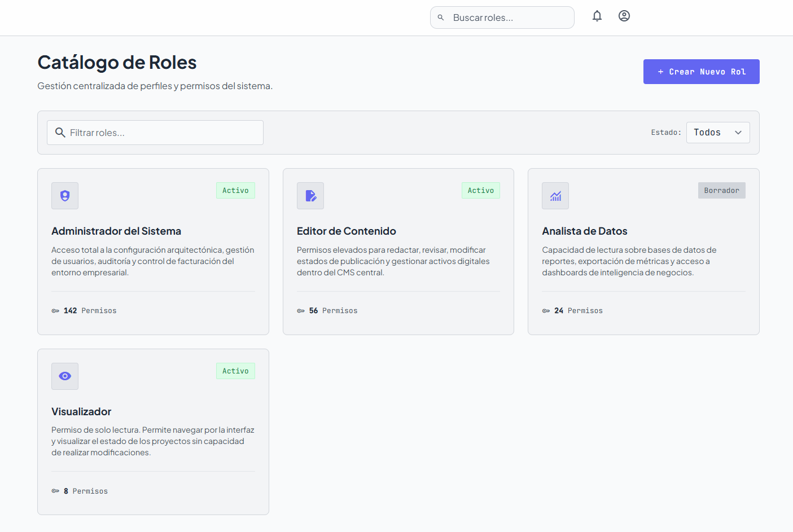
Task: Click the Administrador del Sistema description text
Action: (153, 261)
